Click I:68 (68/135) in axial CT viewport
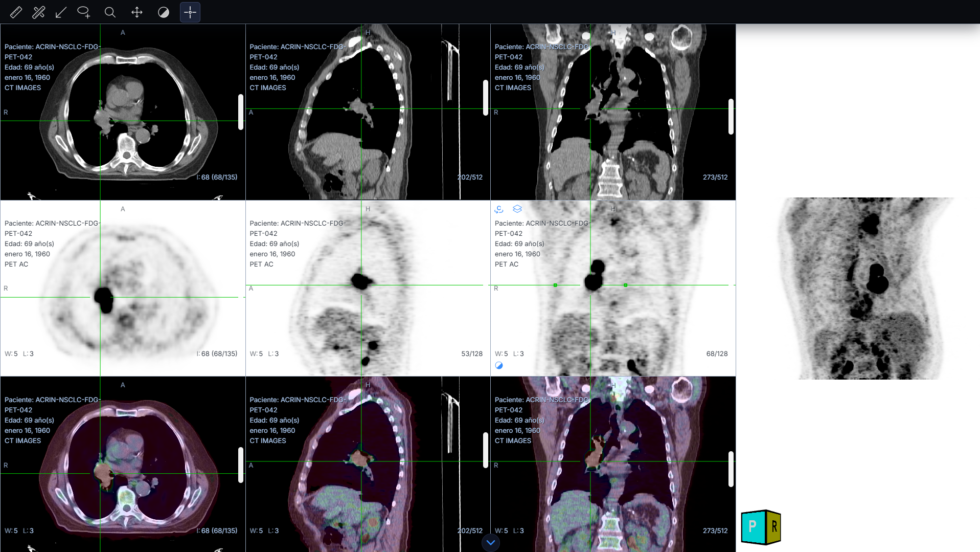Screen dimensions: 980x552 217,177
